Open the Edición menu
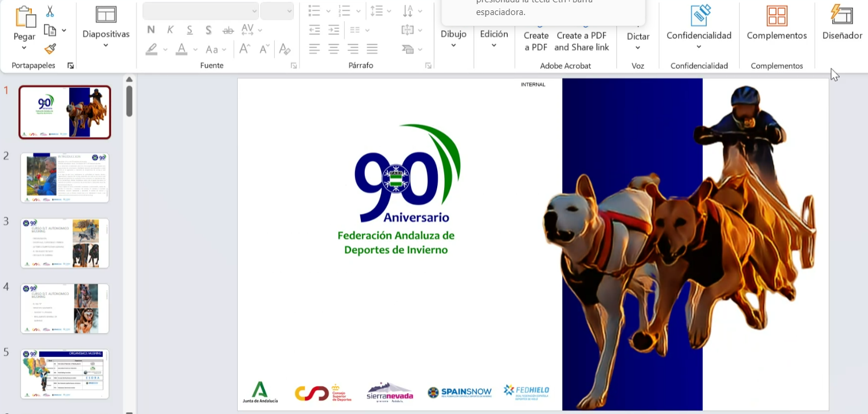Screen dimensions: 868x414 tap(494, 38)
